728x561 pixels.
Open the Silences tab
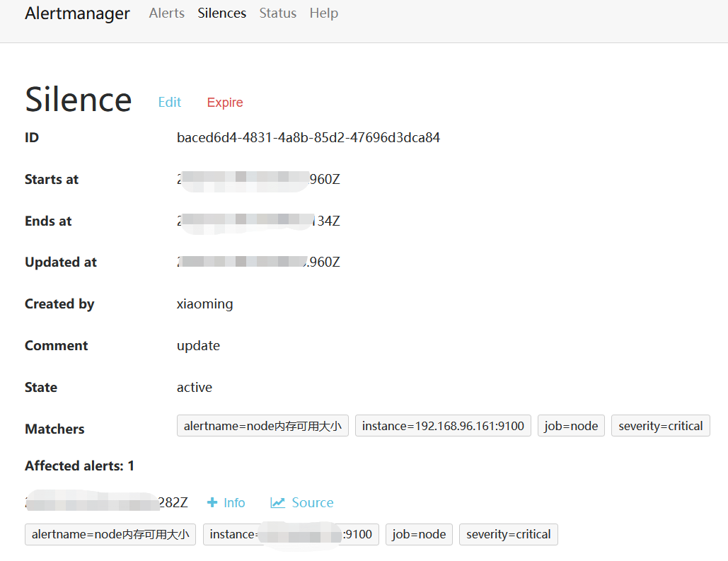[x=222, y=13]
